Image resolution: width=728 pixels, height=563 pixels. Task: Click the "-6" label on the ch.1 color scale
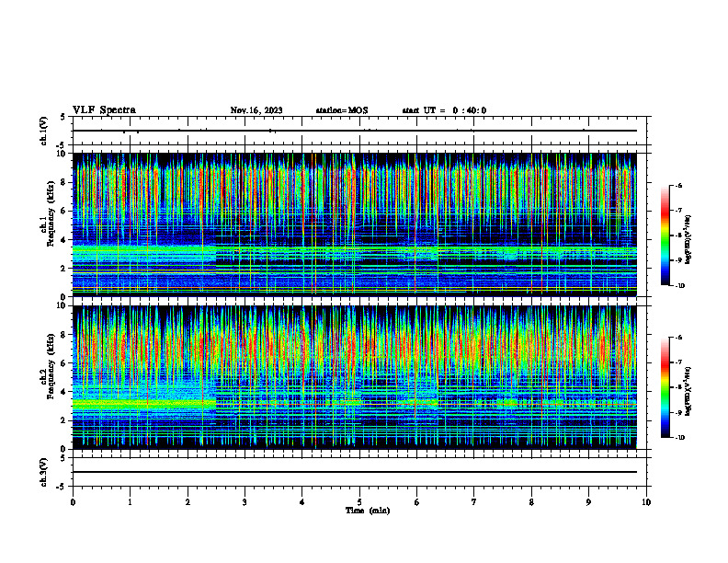point(678,185)
